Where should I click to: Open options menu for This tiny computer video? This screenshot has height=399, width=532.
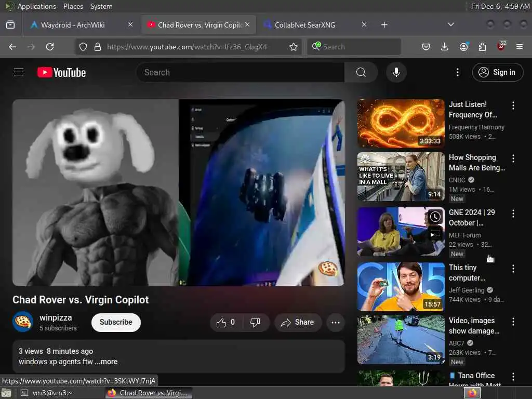click(513, 269)
